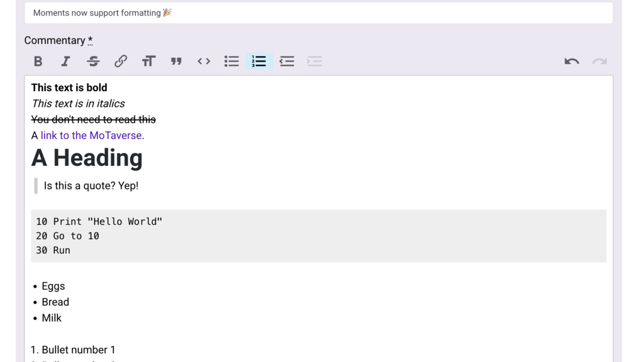Screen dimensions: 644x362
Task: Click the text reading A Heading
Action: click(86, 158)
